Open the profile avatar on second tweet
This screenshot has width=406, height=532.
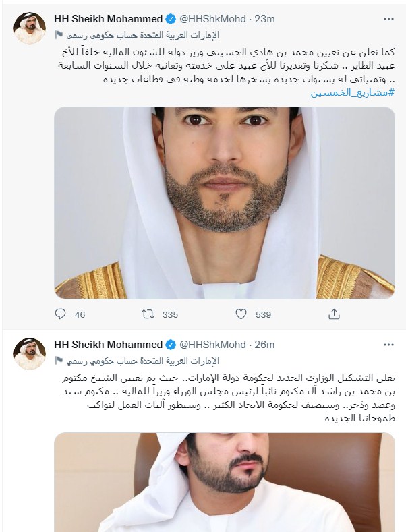coord(30,354)
